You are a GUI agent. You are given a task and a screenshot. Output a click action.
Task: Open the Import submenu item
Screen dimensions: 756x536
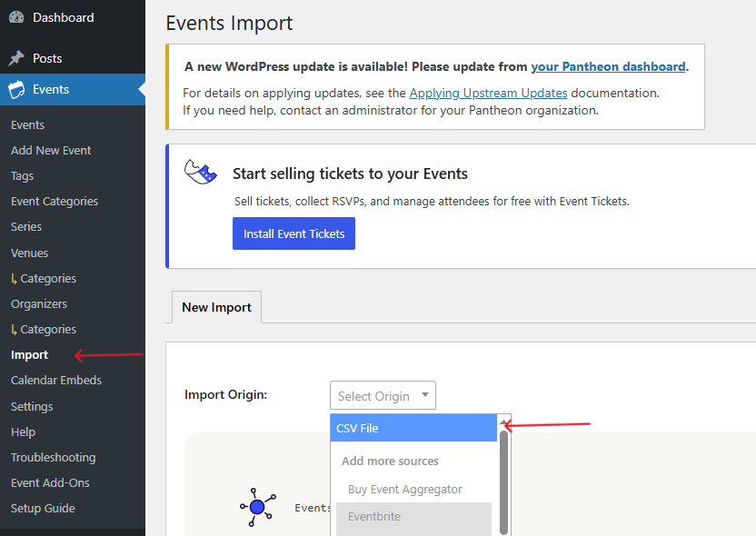[x=30, y=355]
